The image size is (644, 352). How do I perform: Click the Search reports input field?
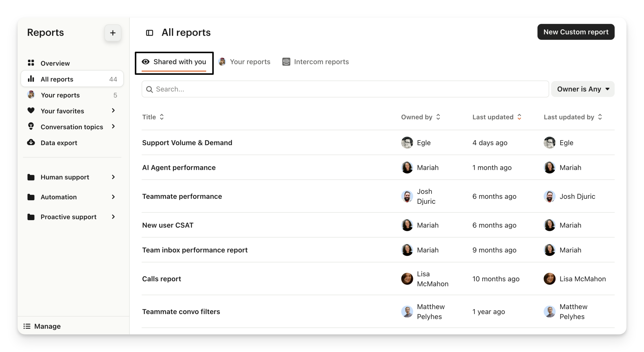pos(345,89)
